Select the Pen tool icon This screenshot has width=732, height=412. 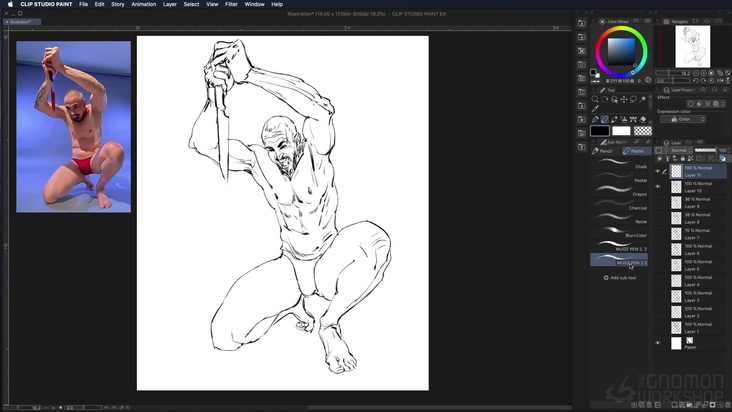595,119
